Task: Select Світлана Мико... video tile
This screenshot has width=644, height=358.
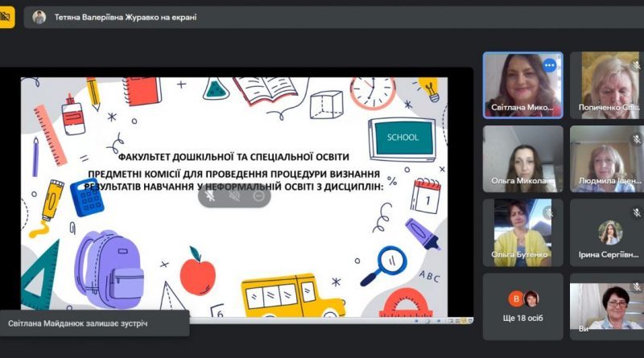Action: [522, 85]
